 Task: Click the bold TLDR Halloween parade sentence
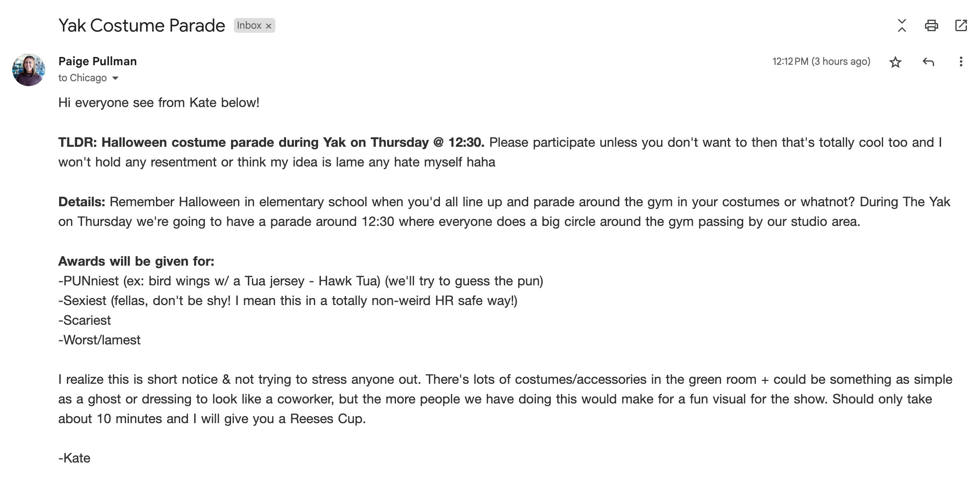coord(271,142)
